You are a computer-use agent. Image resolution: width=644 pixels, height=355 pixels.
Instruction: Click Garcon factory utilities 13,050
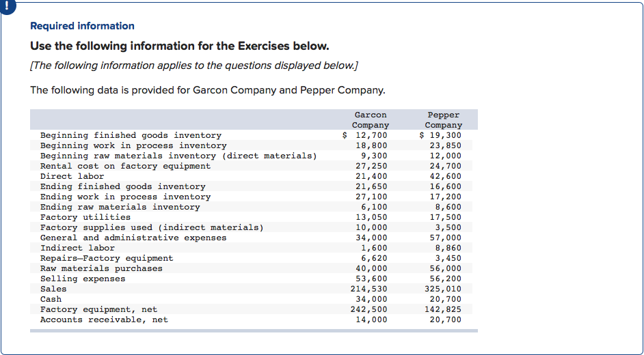coord(371,217)
